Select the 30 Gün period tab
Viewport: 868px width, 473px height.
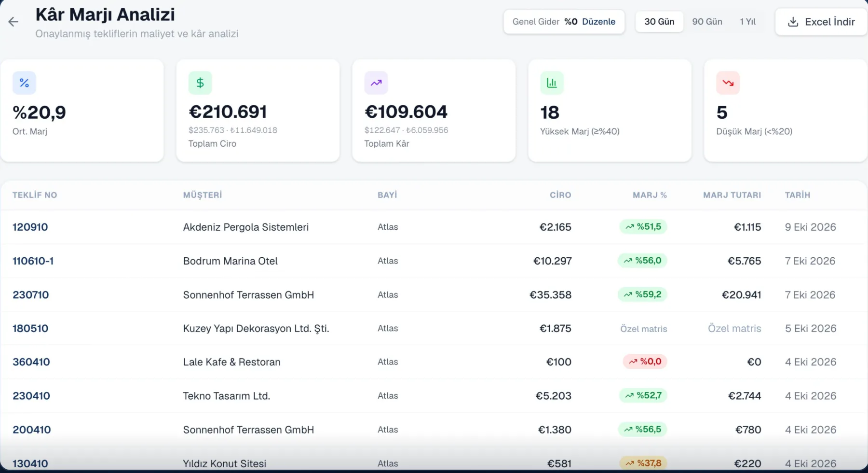[x=659, y=22]
